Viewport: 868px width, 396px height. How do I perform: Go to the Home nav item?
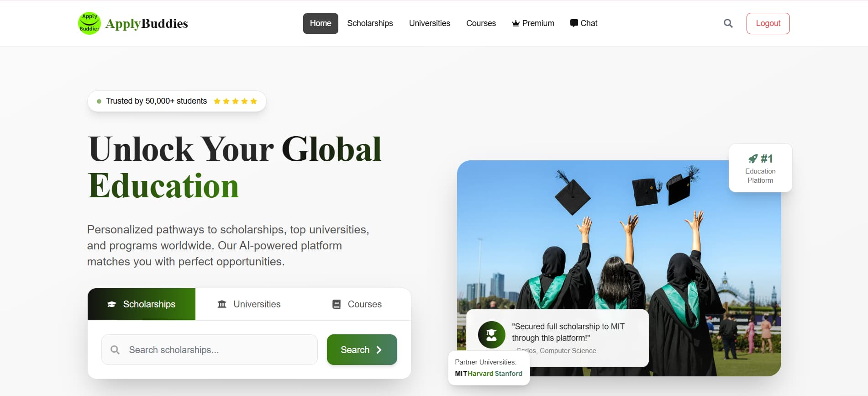[321, 23]
